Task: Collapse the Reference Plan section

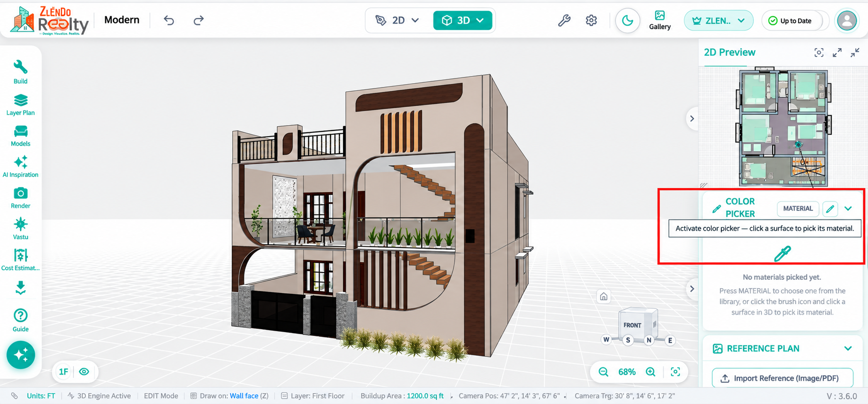Action: tap(848, 349)
